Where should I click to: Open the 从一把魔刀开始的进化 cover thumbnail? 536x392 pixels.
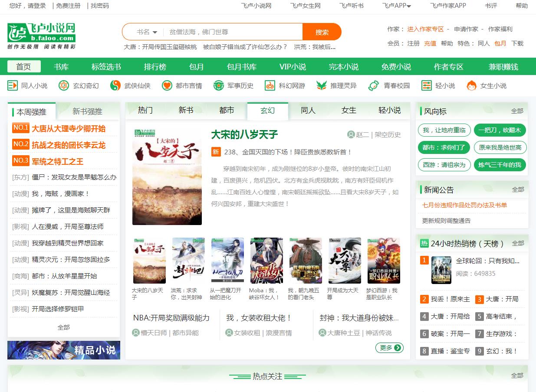click(x=227, y=261)
